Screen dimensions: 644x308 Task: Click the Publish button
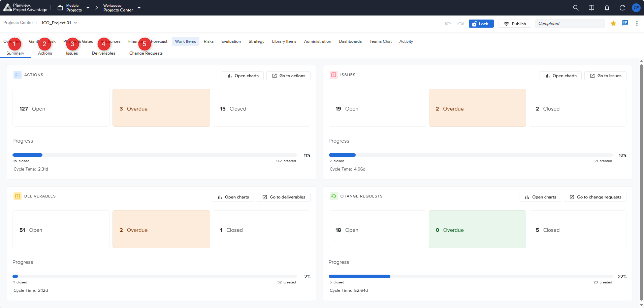515,24
